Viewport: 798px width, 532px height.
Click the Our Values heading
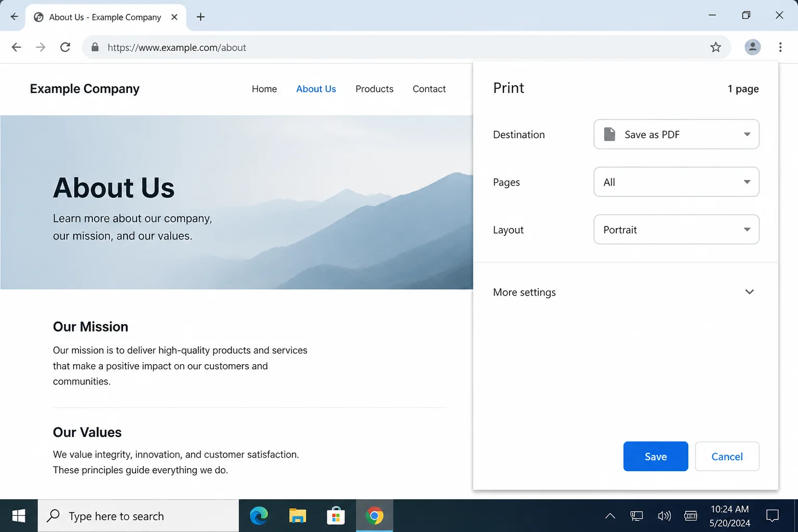click(87, 432)
